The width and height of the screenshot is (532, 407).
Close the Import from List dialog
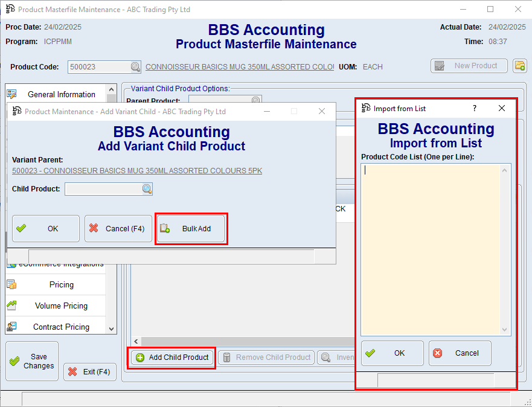coord(501,108)
